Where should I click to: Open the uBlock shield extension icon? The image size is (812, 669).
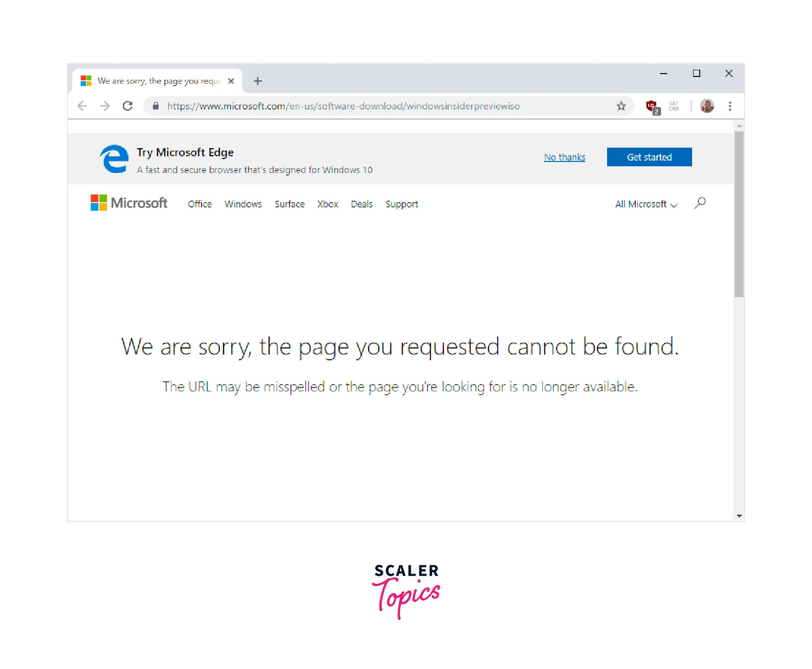click(x=652, y=107)
